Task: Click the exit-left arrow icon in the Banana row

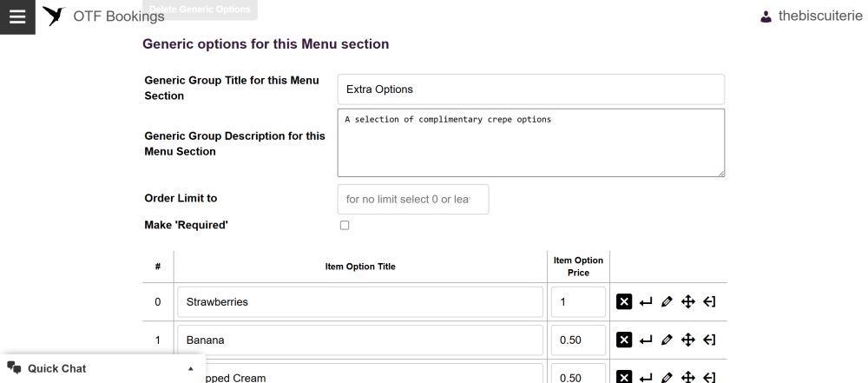Action: (709, 340)
